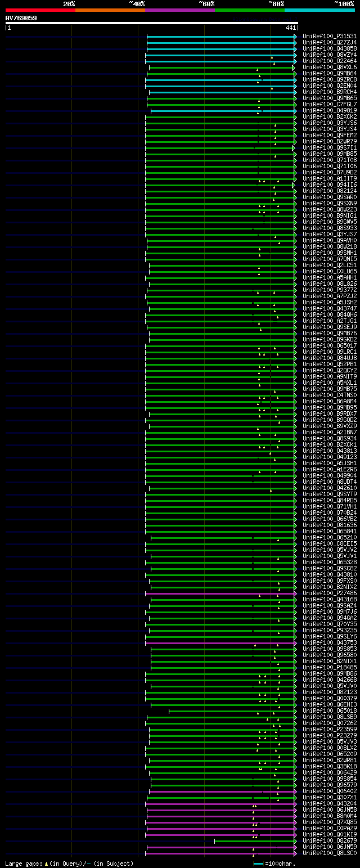Viewport: 360px width, 868px height.
Task: Open hit UniRef100_Q9AVH0
Action: [330, 240]
